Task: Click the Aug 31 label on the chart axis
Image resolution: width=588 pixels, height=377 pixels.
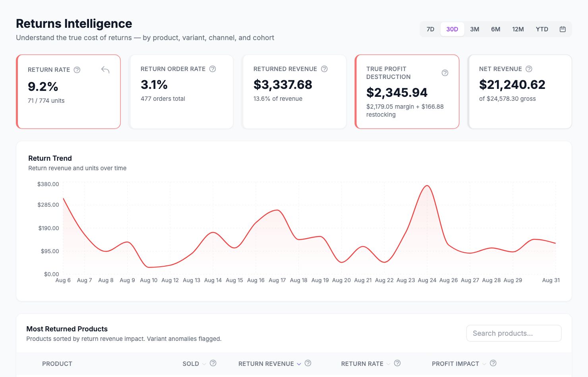Action: click(551, 280)
